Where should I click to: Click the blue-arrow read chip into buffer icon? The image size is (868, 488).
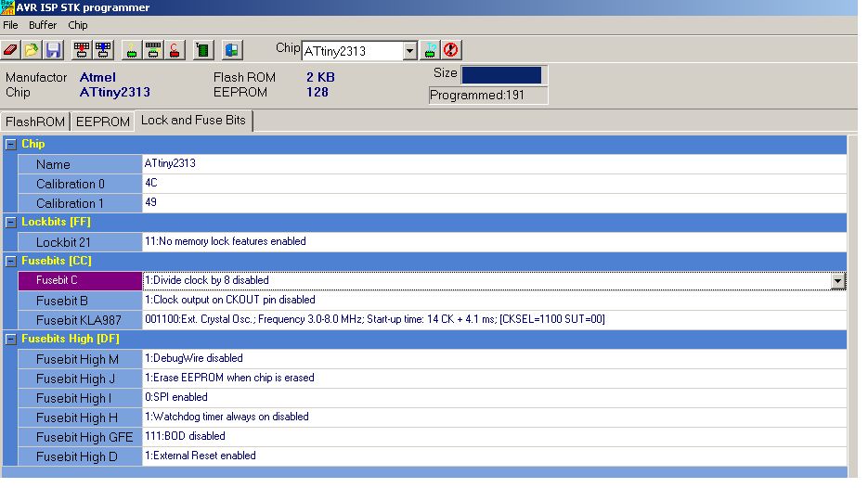click(104, 50)
